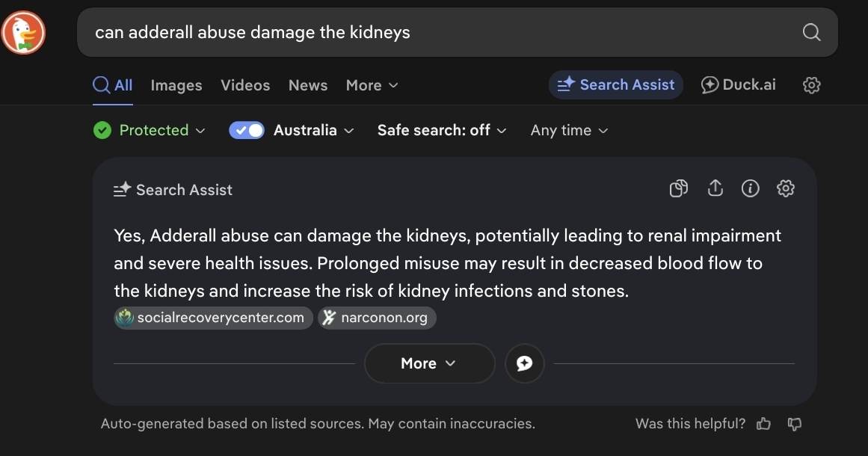Viewport: 868px width, 456px height.
Task: Open the chat bubble beside More
Action: click(x=525, y=363)
